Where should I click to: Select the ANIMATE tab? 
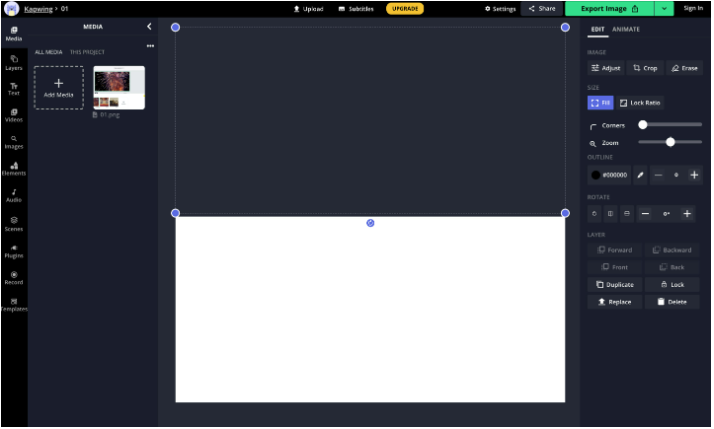[x=626, y=29]
